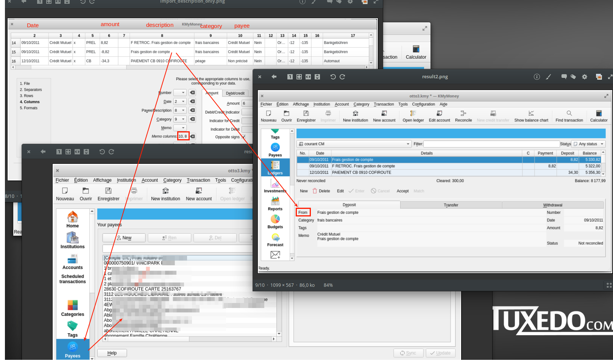The width and height of the screenshot is (613, 364).
Task: Open the Any status dropdown
Action: click(588, 144)
